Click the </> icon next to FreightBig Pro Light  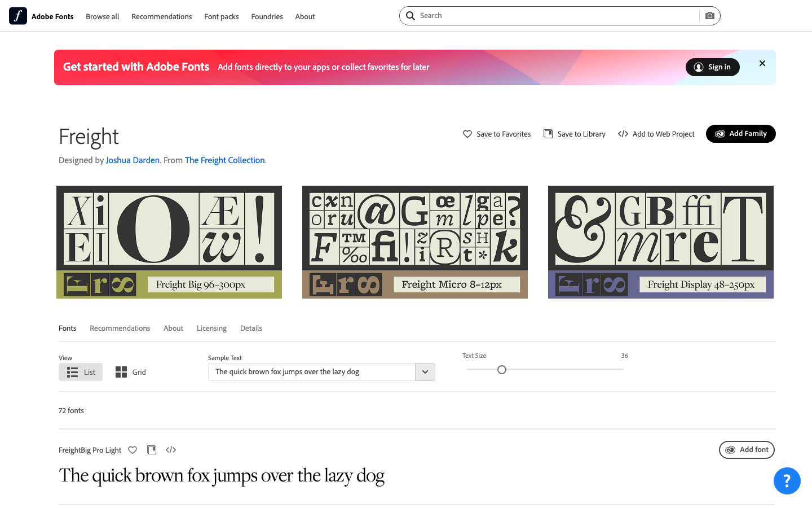171,450
